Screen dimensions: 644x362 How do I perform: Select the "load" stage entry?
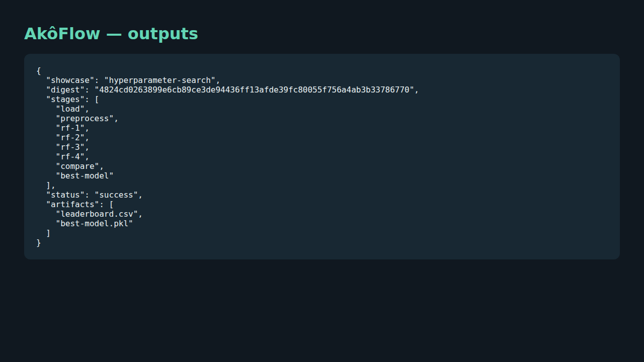pyautogui.click(x=70, y=109)
